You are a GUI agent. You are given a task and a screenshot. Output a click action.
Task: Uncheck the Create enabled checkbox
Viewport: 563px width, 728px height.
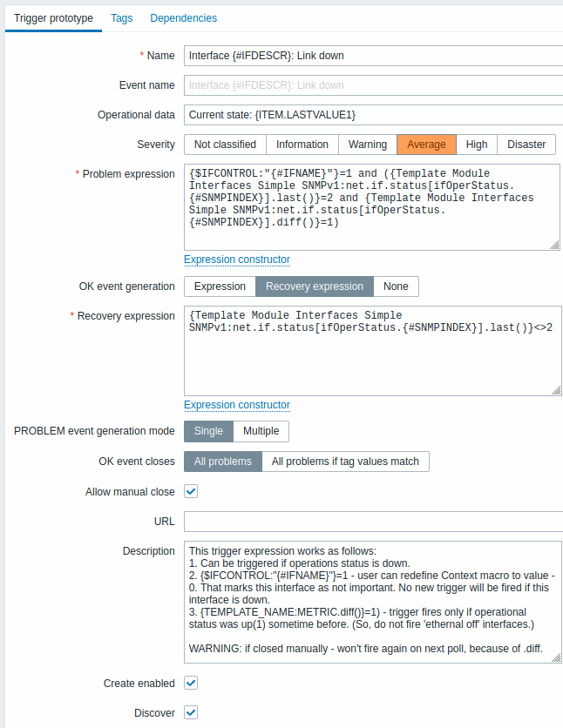[191, 683]
